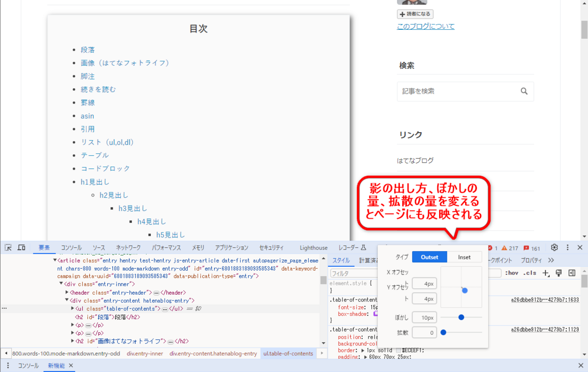Open the ソース panel tab

[x=99, y=248]
